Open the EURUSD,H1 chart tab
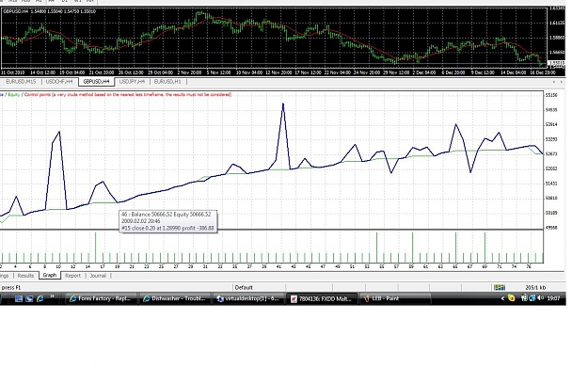 click(x=167, y=82)
